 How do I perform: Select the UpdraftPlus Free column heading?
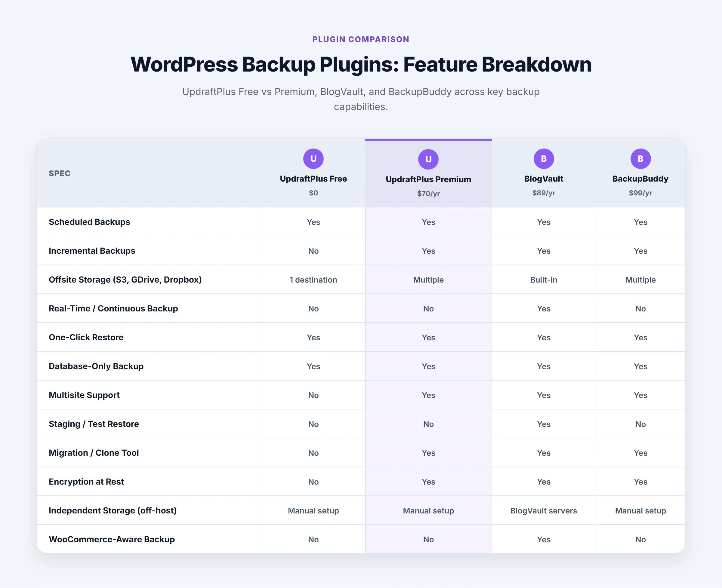pos(313,179)
